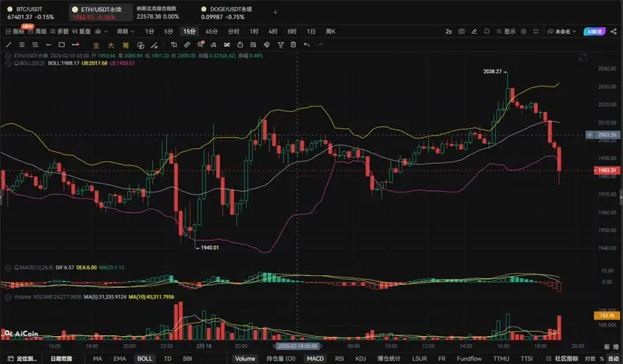Click the 2s refresh interval
Viewport: 623px width, 364px height.
448,32
